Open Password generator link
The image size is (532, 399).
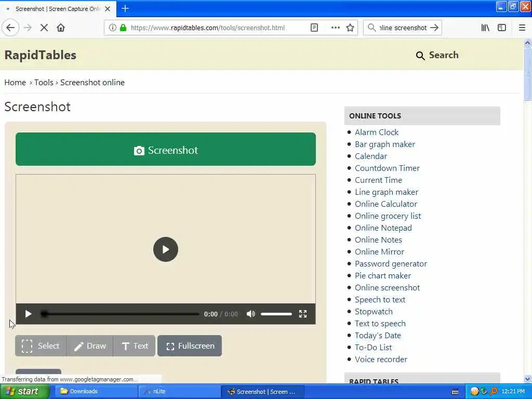coord(391,263)
